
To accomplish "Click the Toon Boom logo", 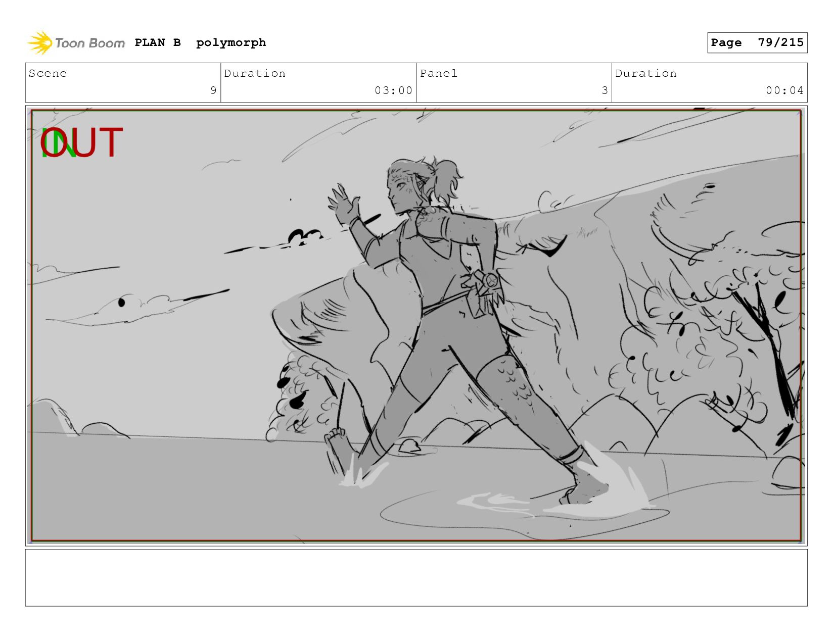I will pos(76,43).
